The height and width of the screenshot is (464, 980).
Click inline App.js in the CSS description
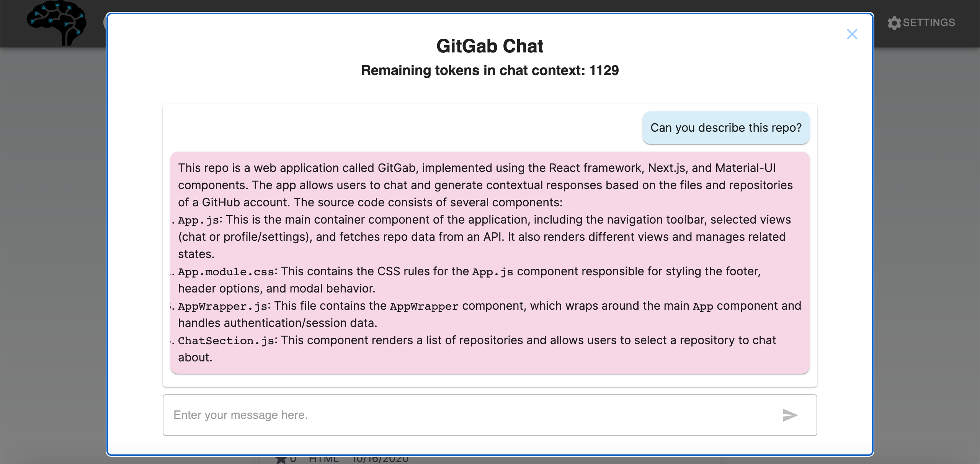pos(493,272)
